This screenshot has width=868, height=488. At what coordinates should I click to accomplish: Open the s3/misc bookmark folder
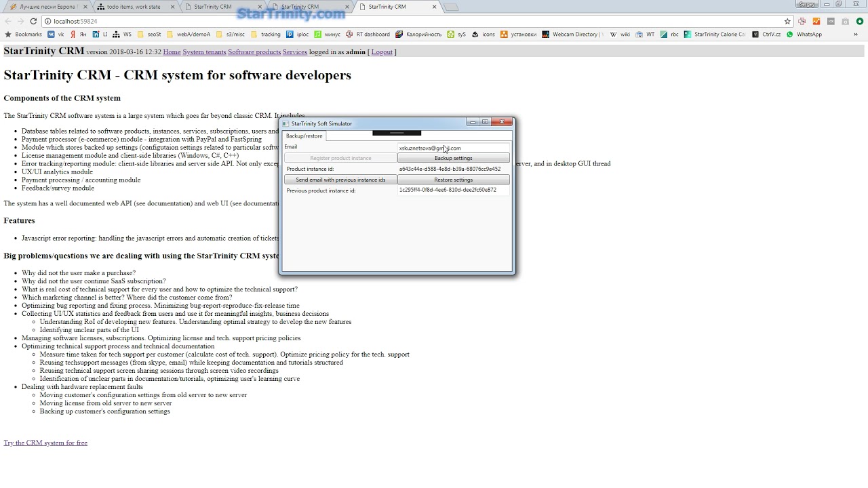click(x=230, y=35)
